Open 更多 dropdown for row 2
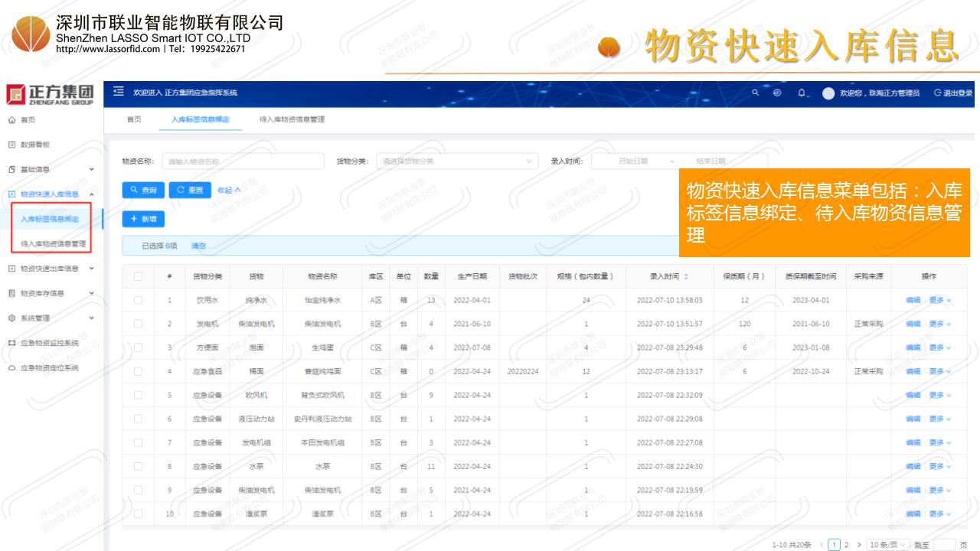Image resolution: width=980 pixels, height=551 pixels. pos(939,324)
